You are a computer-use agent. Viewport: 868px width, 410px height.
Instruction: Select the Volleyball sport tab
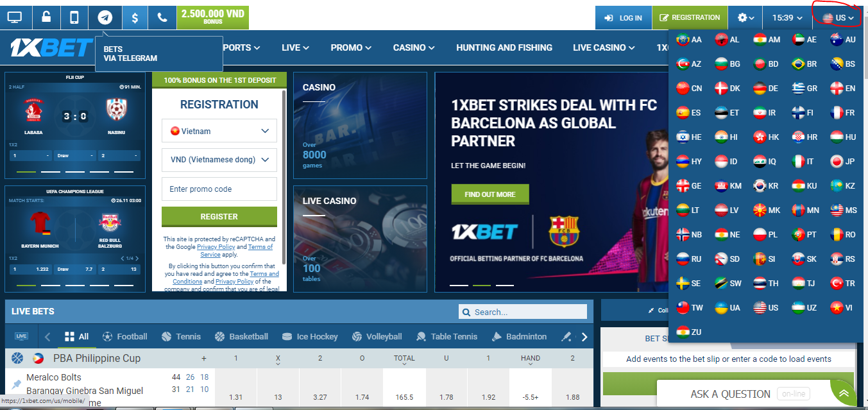click(377, 336)
